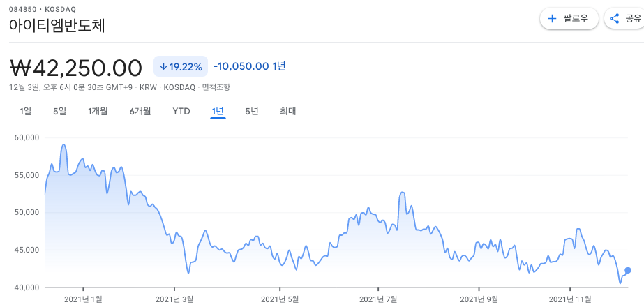Click the 2021년 9월 axis label
Image resolution: width=644 pixels, height=307 pixels.
[x=479, y=299]
